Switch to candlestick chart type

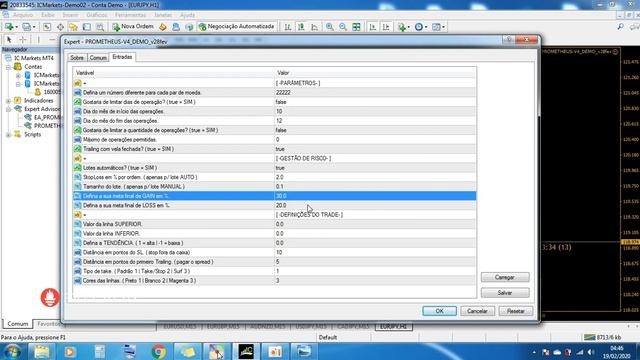tap(301, 27)
